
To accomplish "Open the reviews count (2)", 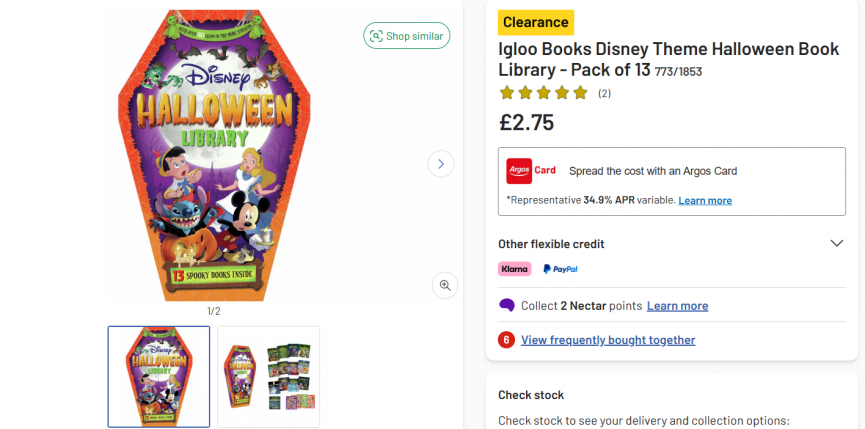I will [604, 94].
